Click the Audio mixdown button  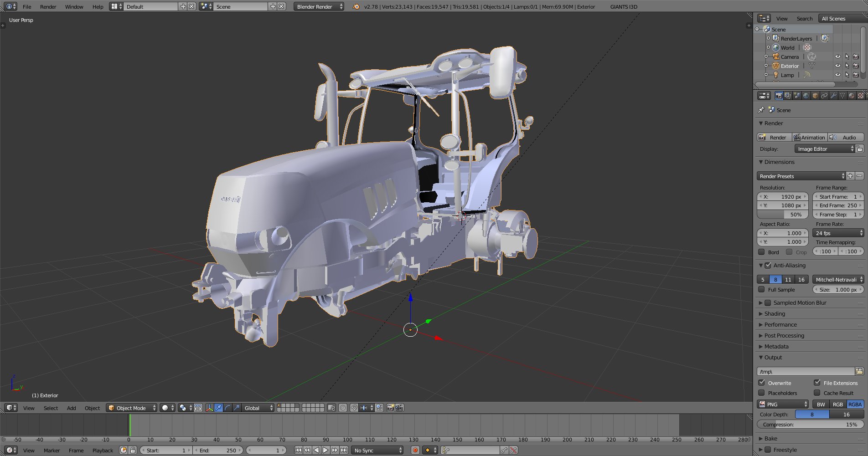coord(846,138)
